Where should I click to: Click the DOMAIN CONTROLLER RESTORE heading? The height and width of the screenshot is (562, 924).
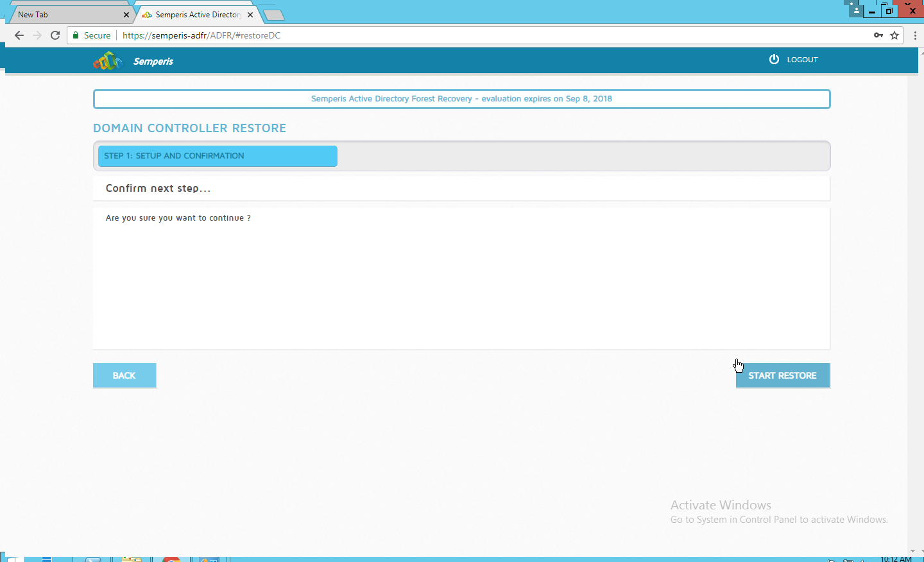(189, 128)
